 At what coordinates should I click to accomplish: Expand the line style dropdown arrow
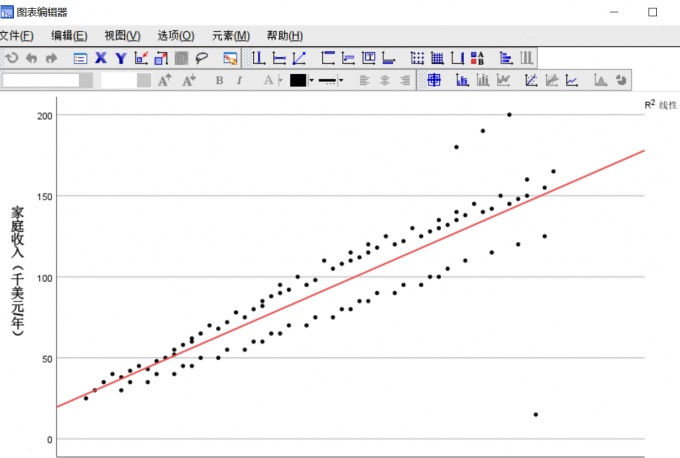[x=341, y=80]
